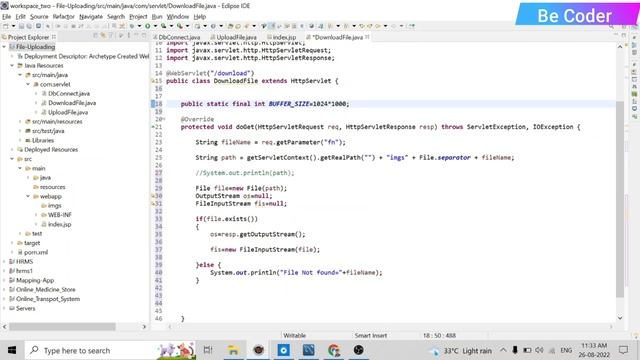Collapse the com.servlet package
The image size is (640, 360).
(x=28, y=84)
